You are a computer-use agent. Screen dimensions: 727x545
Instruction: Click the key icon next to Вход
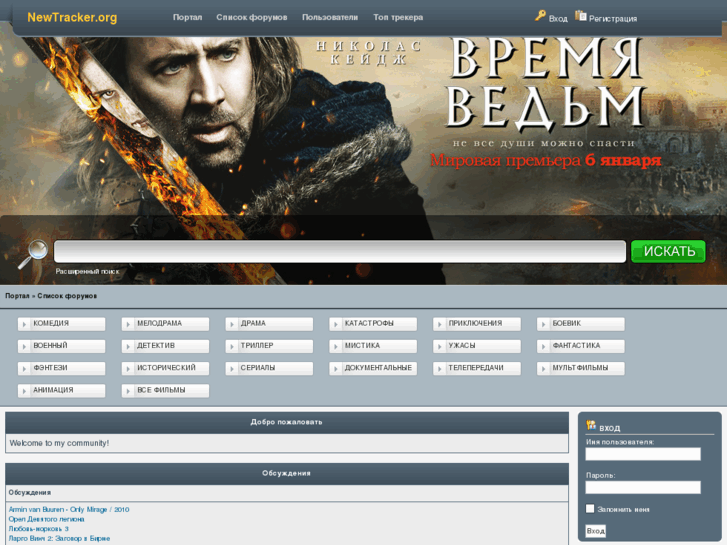pos(540,16)
